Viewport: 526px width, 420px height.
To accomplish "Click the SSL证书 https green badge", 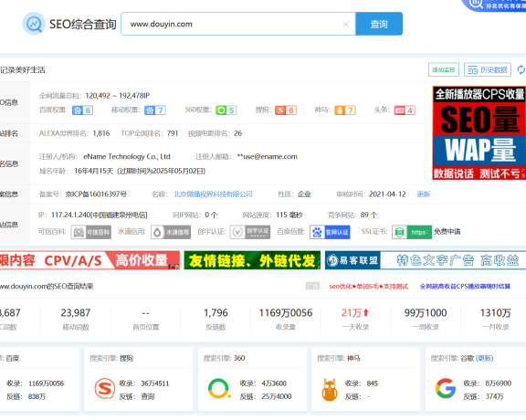I will pyautogui.click(x=412, y=232).
